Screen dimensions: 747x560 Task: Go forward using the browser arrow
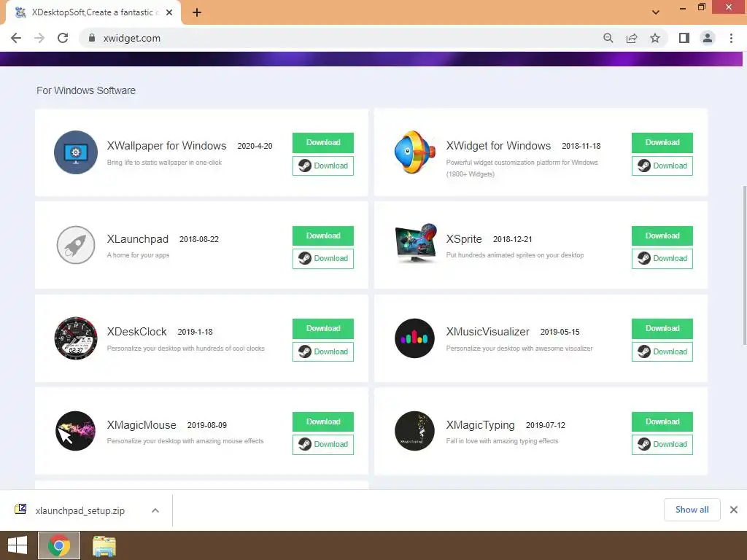(39, 38)
